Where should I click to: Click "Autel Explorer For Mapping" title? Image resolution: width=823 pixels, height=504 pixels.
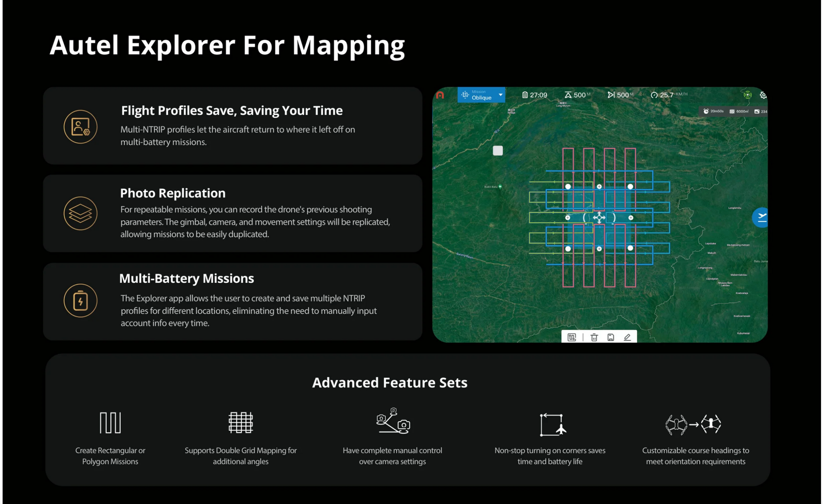coord(227,45)
